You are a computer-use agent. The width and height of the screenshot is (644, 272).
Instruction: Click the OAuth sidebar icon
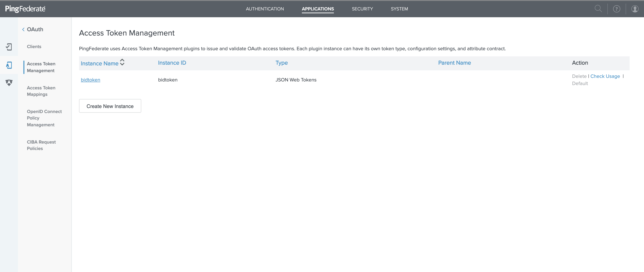[x=9, y=65]
